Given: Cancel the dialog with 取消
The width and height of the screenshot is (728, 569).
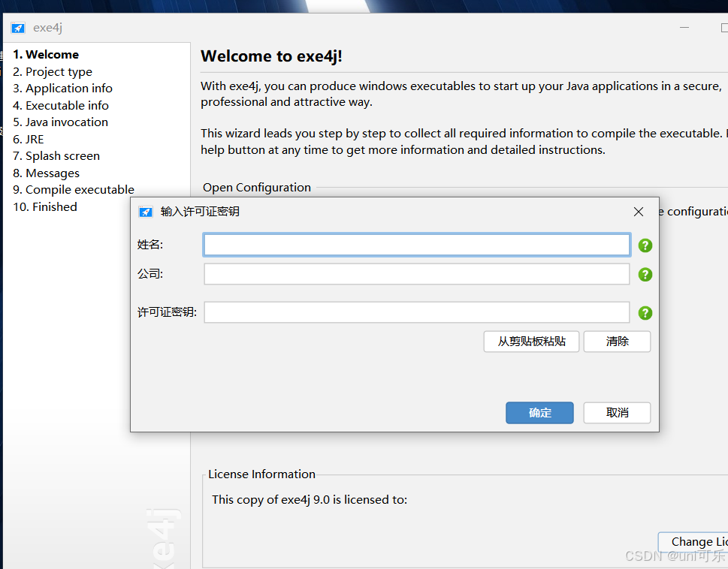Looking at the screenshot, I should tap(617, 413).
